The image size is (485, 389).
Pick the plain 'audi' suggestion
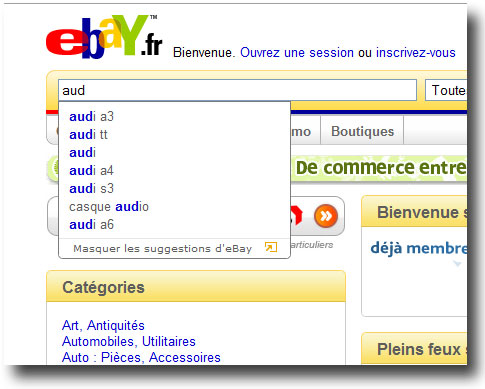pos(82,153)
